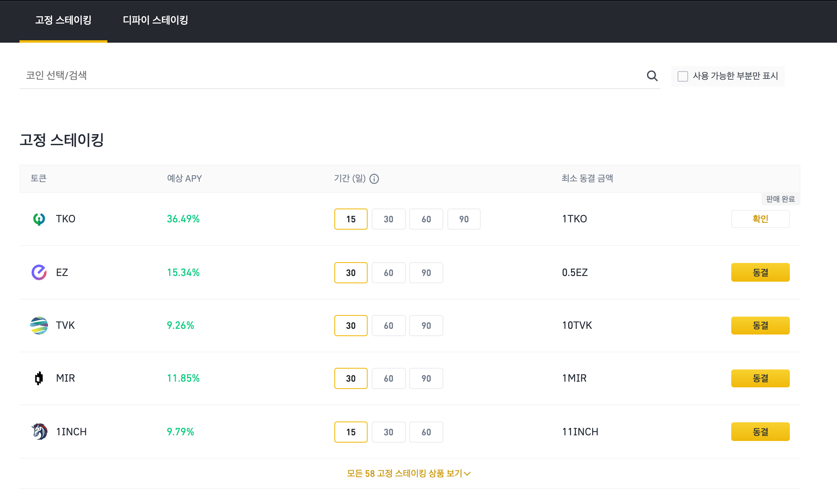The width and height of the screenshot is (837, 504).
Task: Click the search magnifier icon
Action: (x=652, y=76)
